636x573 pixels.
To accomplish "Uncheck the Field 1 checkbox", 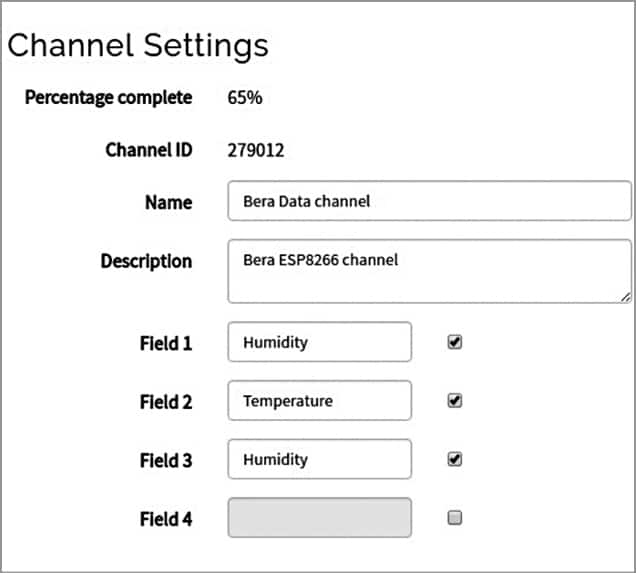I will [455, 342].
